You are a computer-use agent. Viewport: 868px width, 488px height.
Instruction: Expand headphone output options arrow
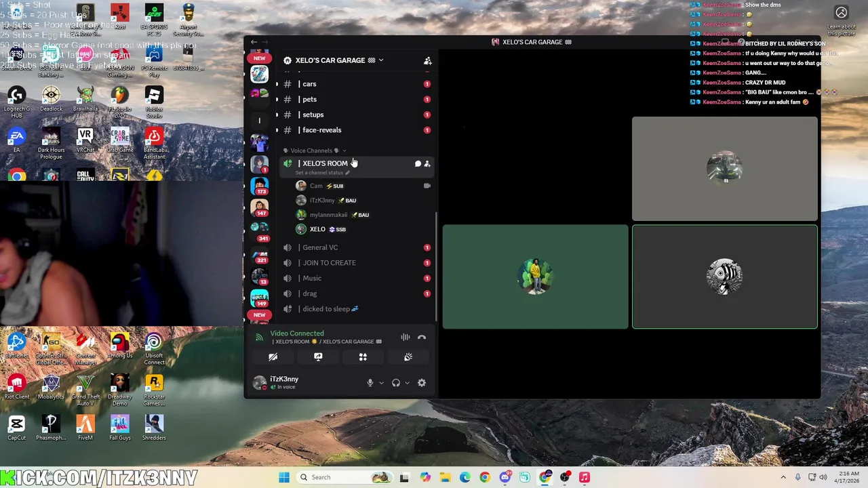407,383
